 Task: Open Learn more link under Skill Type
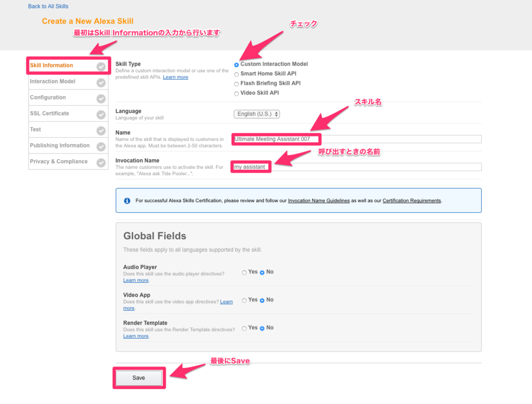pos(176,77)
